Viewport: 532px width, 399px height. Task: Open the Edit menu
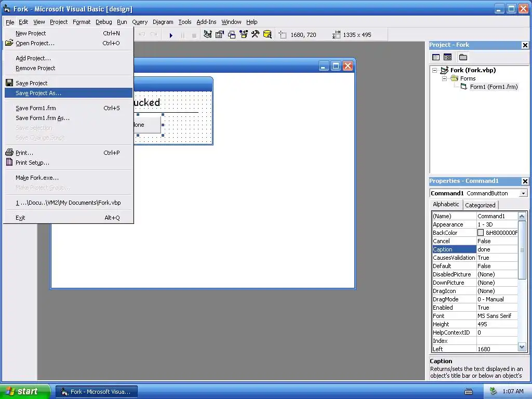[23, 22]
